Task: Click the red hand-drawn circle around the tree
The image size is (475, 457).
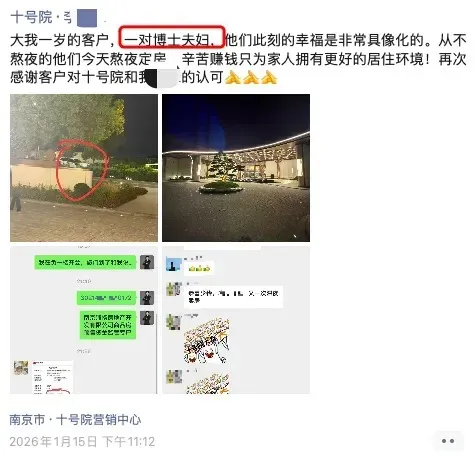Action: 82,170
